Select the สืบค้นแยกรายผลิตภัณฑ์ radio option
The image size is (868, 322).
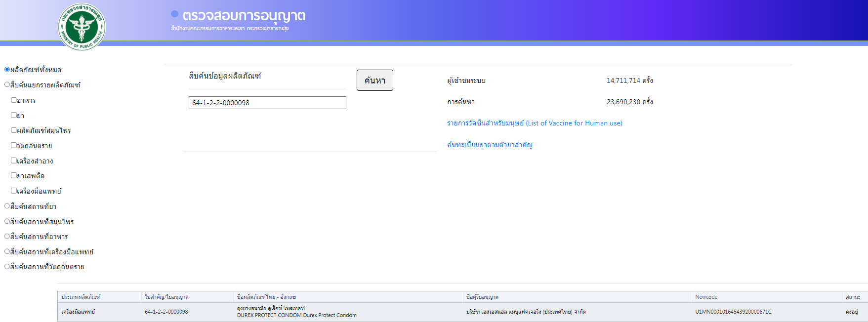point(7,85)
